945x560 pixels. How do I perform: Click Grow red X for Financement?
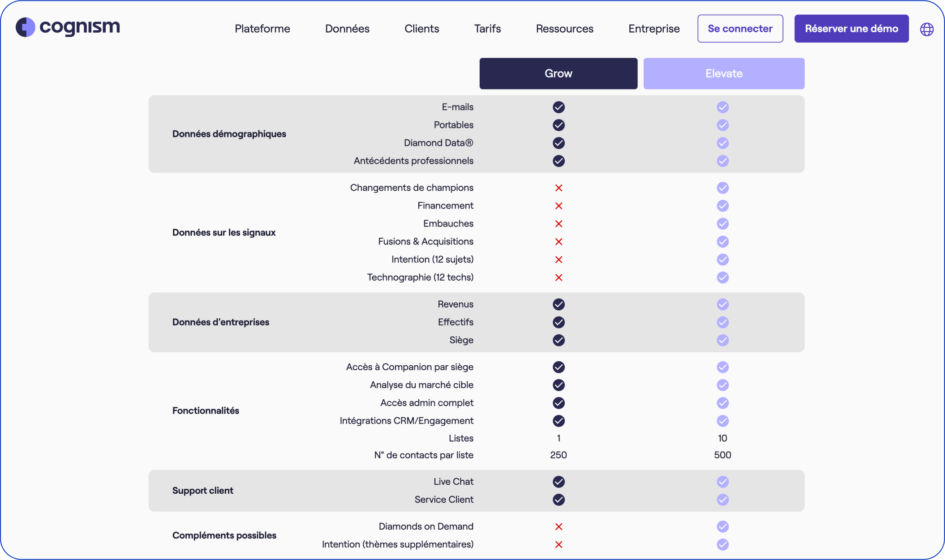(x=558, y=206)
